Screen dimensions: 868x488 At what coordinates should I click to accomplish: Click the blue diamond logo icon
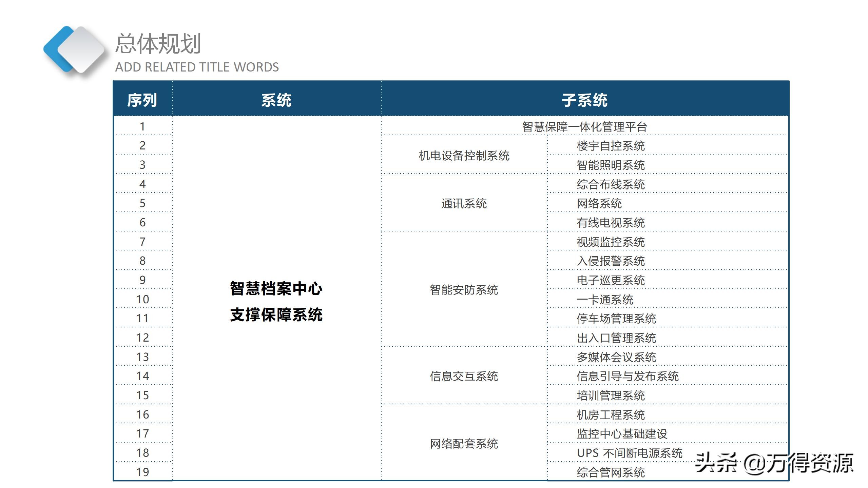click(75, 49)
